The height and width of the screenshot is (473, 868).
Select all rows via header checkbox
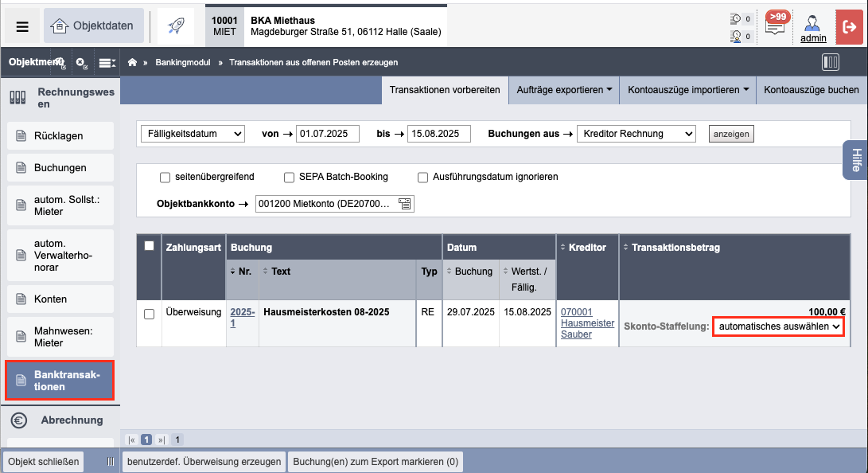[149, 246]
